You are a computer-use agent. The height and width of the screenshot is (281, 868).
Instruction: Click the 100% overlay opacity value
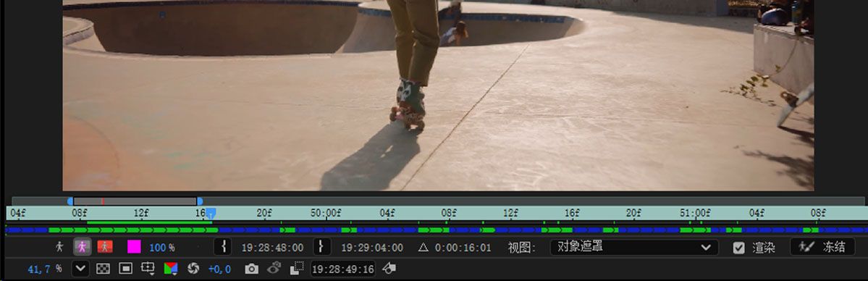pyautogui.click(x=162, y=248)
